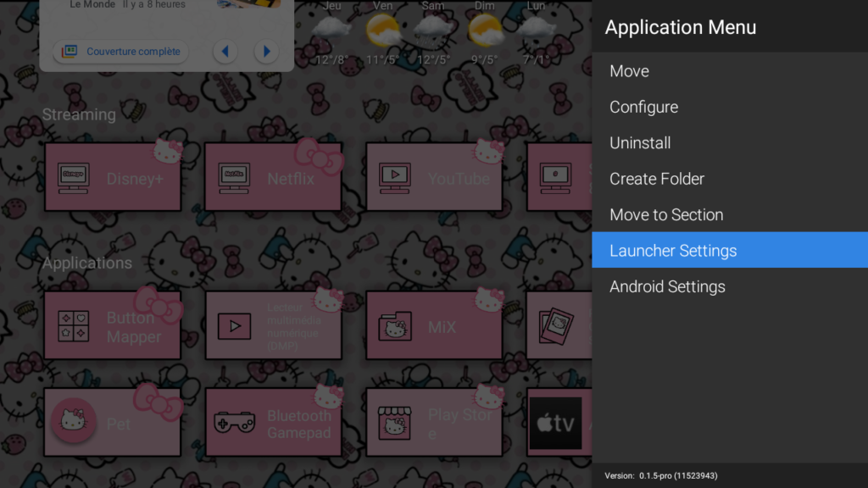Viewport: 868px width, 488px height.
Task: Click the Netflix tile label
Action: click(291, 179)
